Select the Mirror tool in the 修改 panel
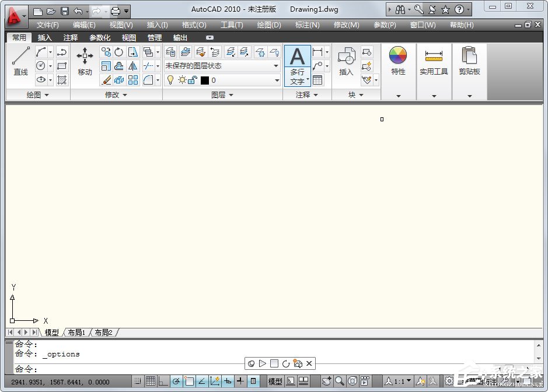Viewport: 548px width, 392px height. [x=132, y=65]
